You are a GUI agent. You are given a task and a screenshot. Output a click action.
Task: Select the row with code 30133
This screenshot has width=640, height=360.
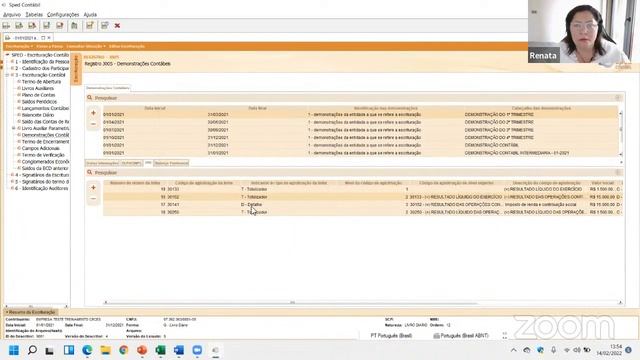[362, 189]
